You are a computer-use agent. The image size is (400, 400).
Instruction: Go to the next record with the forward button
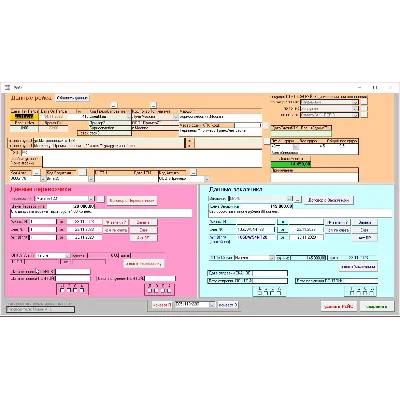click(x=228, y=305)
